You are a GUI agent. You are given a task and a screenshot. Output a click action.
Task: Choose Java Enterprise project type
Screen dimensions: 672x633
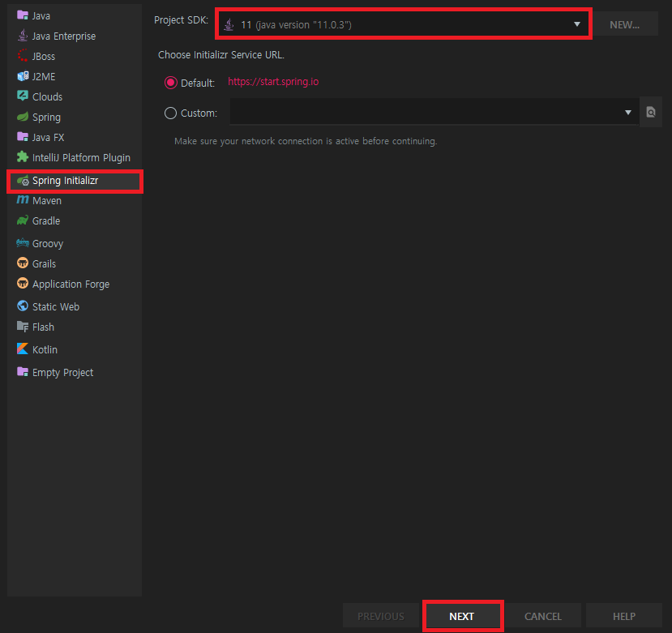[75, 36]
